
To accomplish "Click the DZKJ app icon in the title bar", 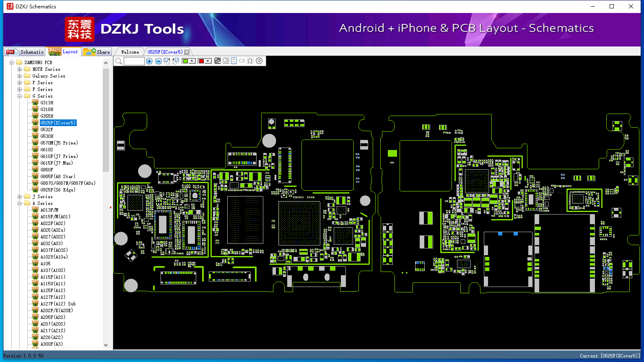I will pyautogui.click(x=10, y=6).
